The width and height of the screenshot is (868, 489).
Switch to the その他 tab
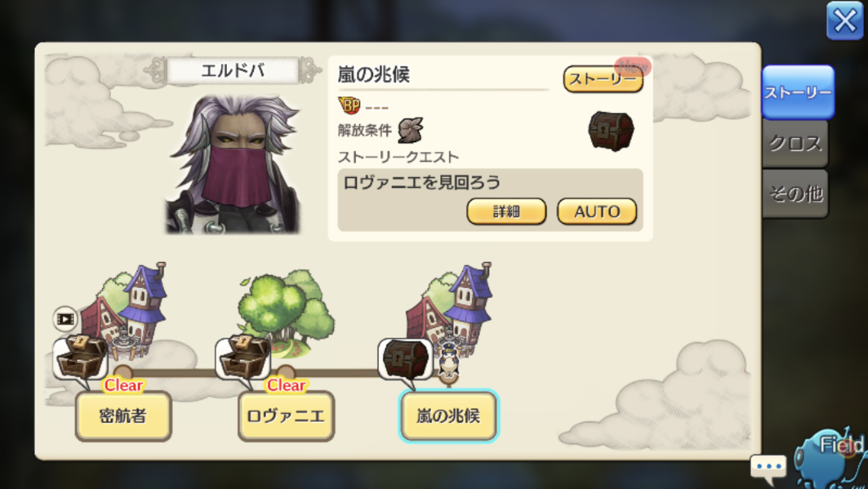click(795, 193)
